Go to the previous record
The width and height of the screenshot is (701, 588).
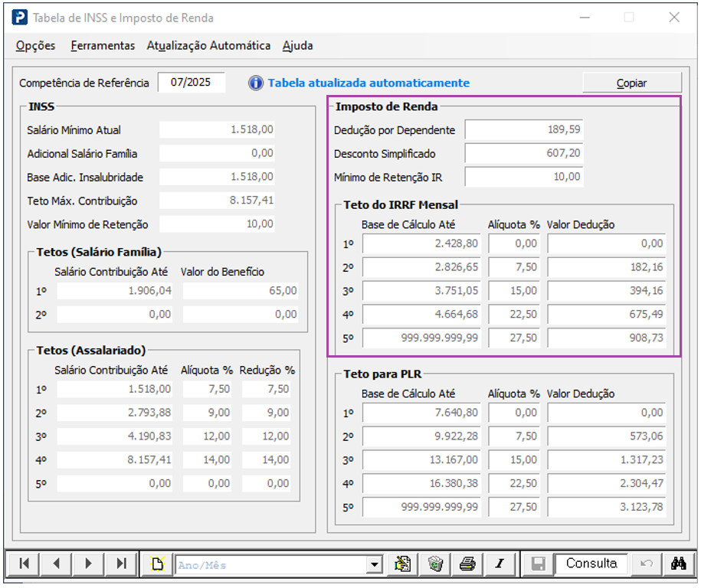[x=57, y=564]
